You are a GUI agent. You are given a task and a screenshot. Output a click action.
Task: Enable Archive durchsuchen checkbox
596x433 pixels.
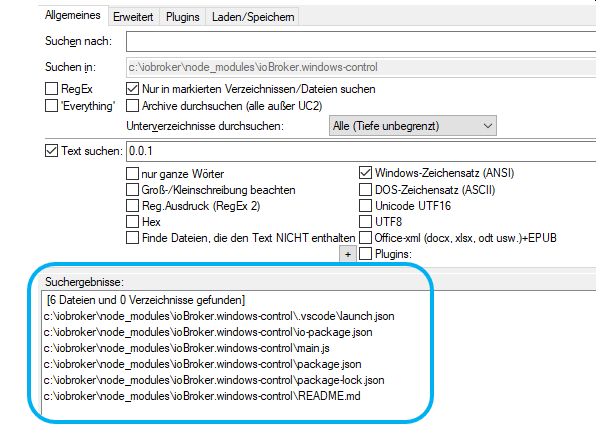(x=132, y=105)
